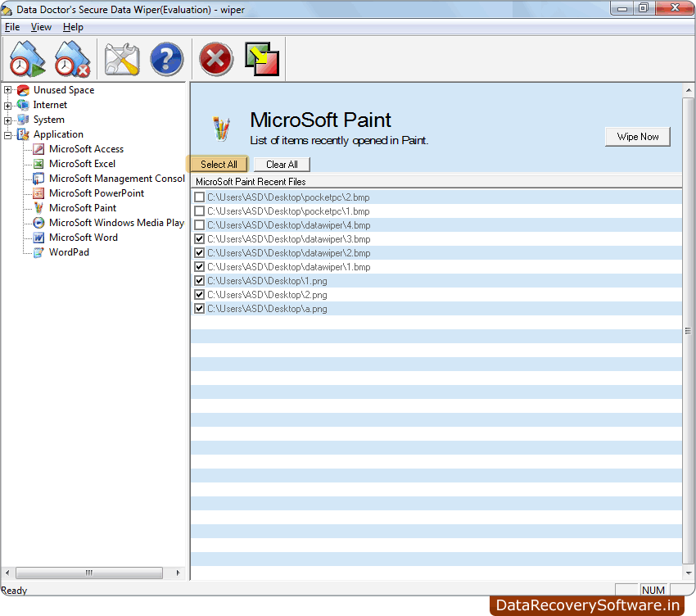
Task: Click the WordPad icon
Action: pos(38,252)
